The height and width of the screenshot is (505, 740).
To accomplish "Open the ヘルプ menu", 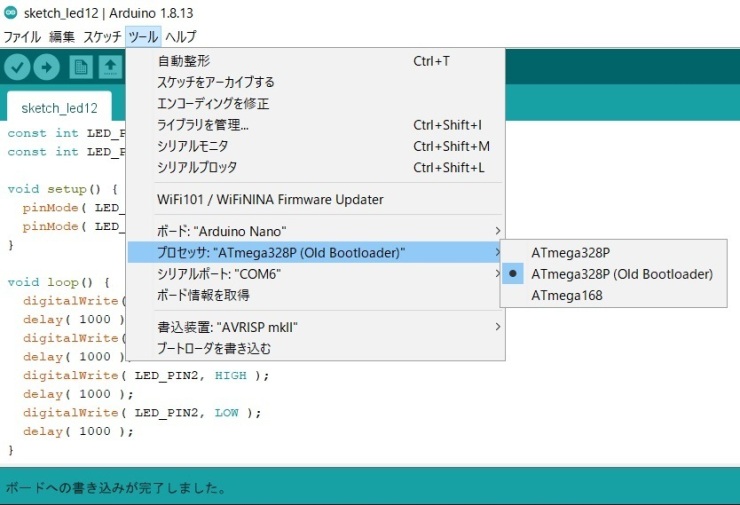I will click(181, 36).
